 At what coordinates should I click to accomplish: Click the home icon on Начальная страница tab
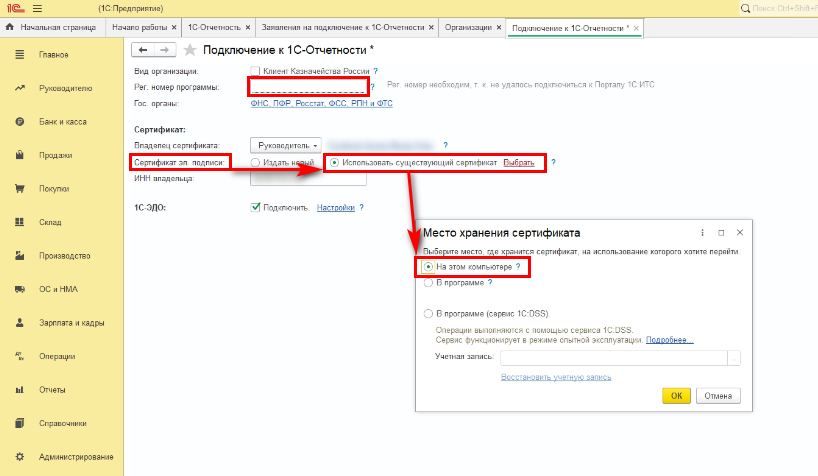9,27
